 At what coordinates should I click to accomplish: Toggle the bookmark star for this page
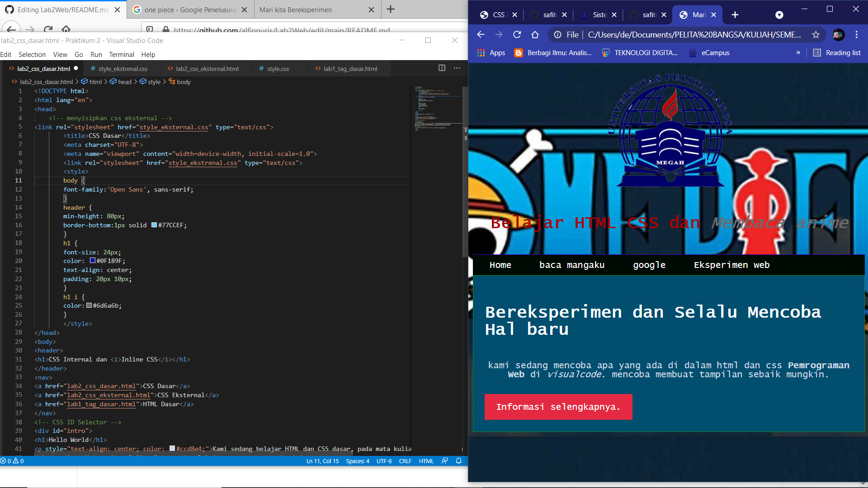816,34
